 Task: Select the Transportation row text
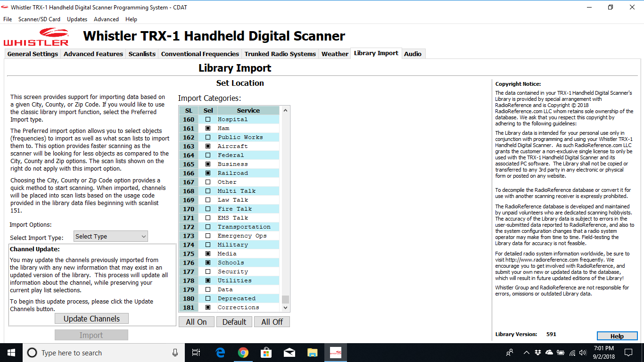point(244,227)
